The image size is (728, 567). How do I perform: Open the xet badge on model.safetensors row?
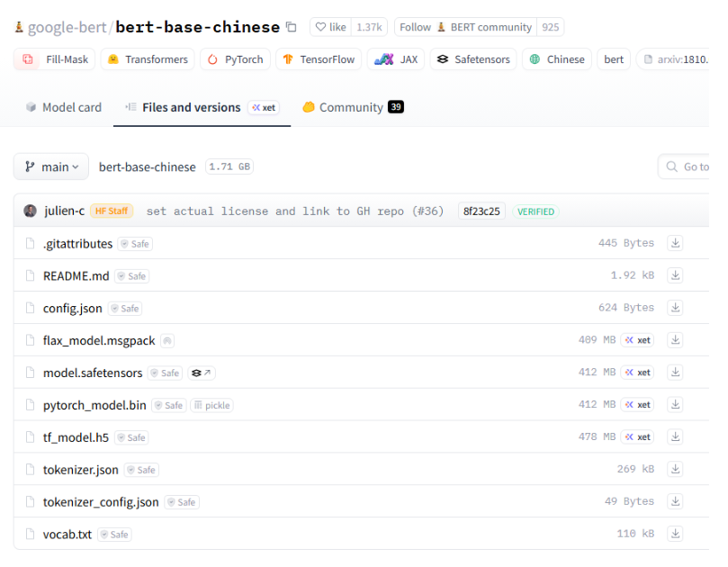(637, 373)
